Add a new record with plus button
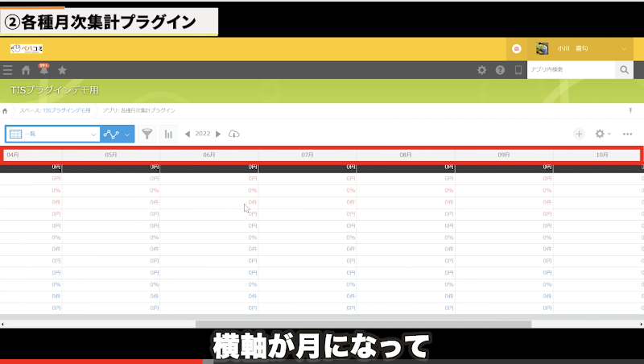This screenshot has height=364, width=644. [579, 134]
